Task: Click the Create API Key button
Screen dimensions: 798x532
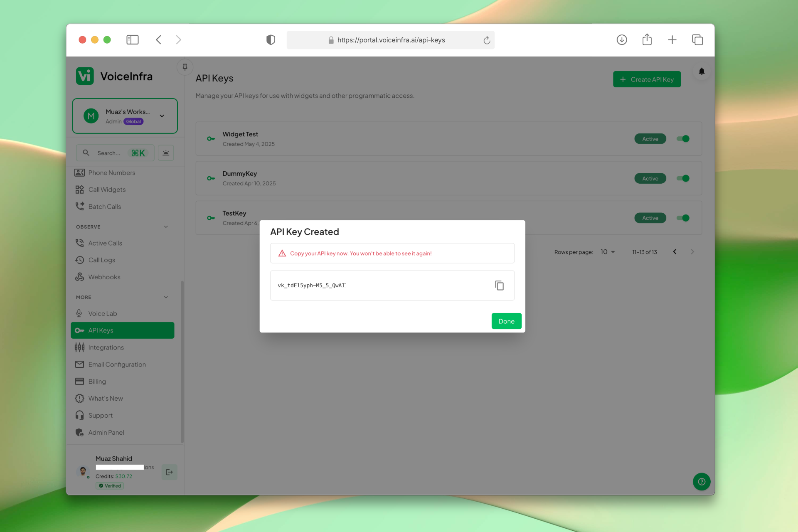Action: click(x=647, y=79)
